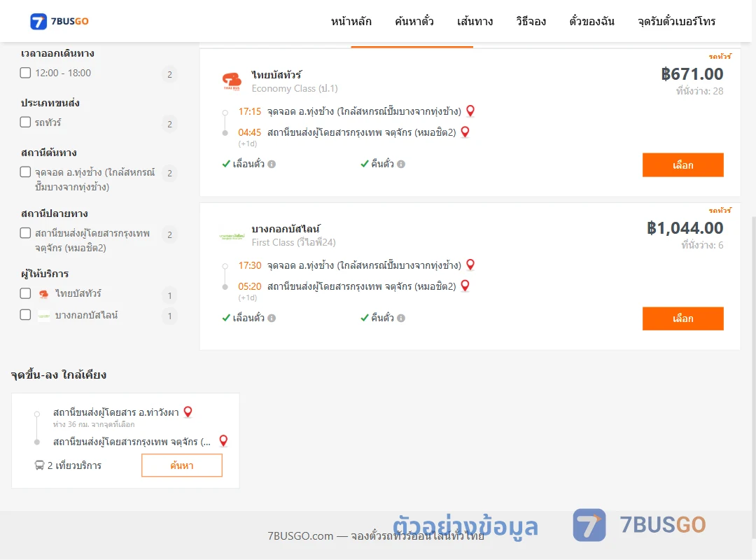Open จุดรับตั๋วเบอร์โทร menu item
756x560 pixels.
pos(676,21)
